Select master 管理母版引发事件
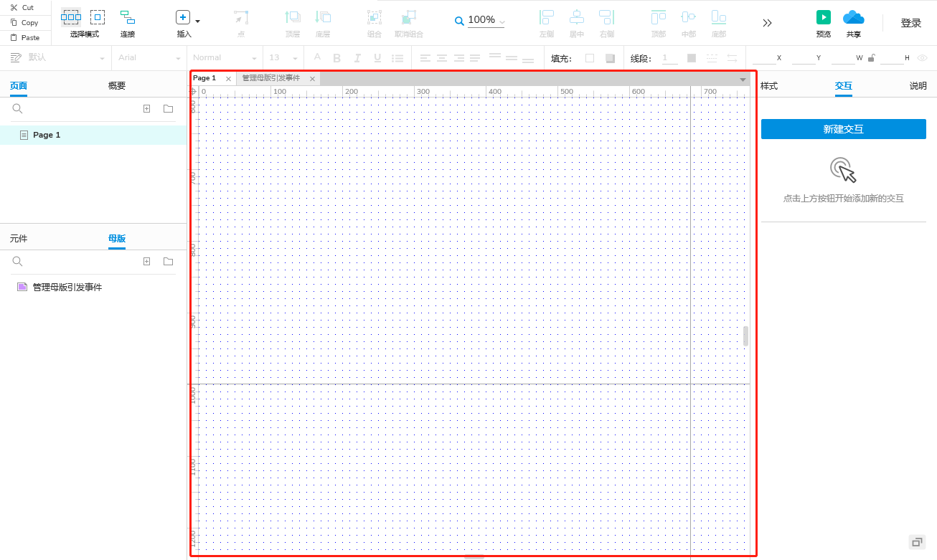Screen dimensions: 937x560 click(67, 287)
